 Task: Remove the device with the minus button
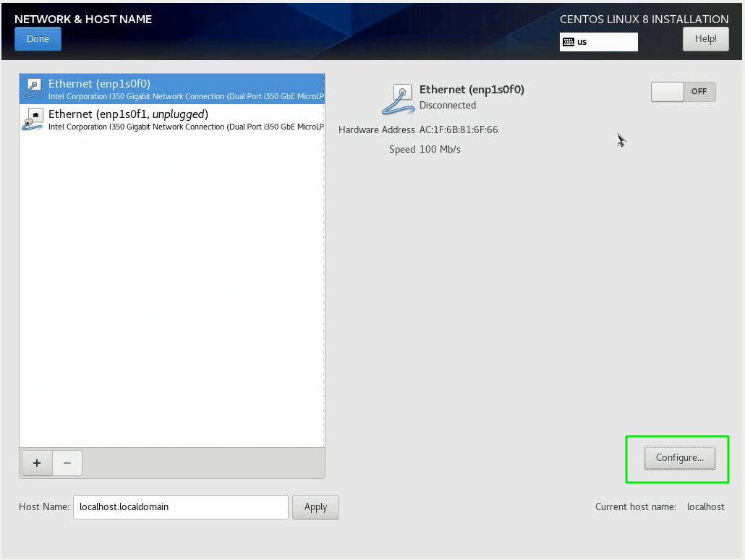click(x=67, y=463)
